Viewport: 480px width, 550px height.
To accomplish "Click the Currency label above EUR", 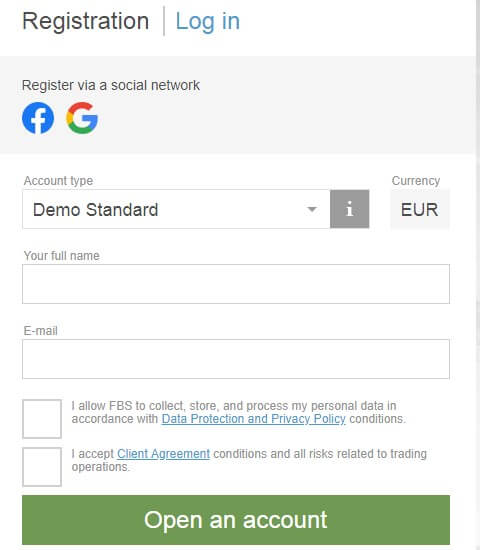I will click(x=416, y=181).
